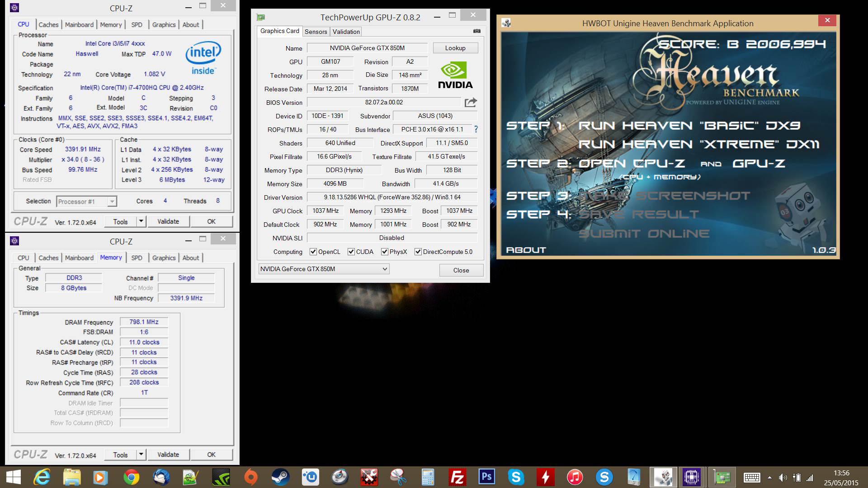868x488 pixels.
Task: Click Tools button in top CPU-Z
Action: [x=120, y=221]
